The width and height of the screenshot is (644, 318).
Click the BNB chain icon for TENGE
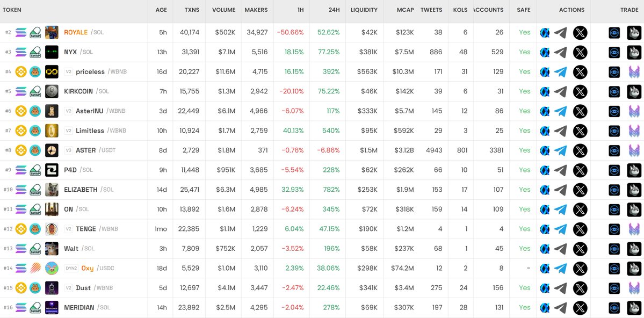pos(21,229)
